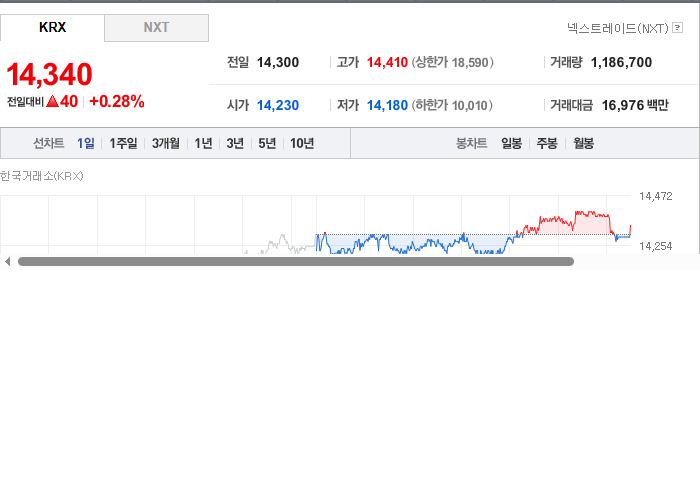
Task: Click the 선차트 label
Action: [49, 143]
